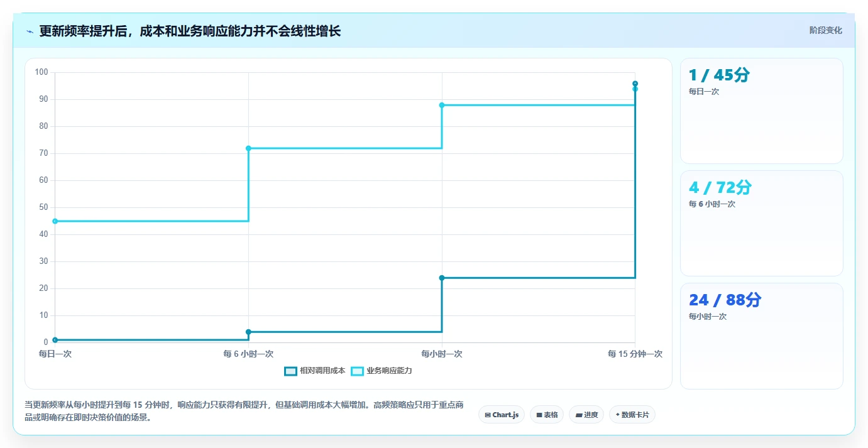Image resolution: width=868 pixels, height=448 pixels.
Task: Open the 24 / 88分 data card
Action: [x=762, y=336]
